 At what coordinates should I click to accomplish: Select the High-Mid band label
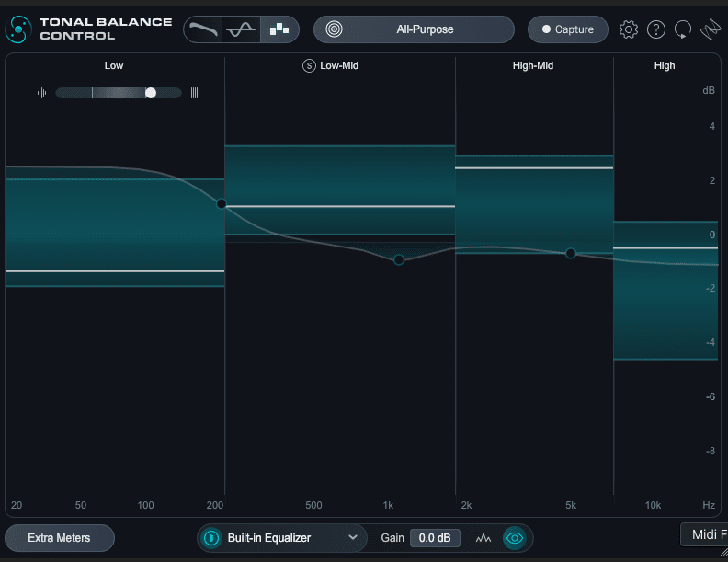(x=532, y=65)
